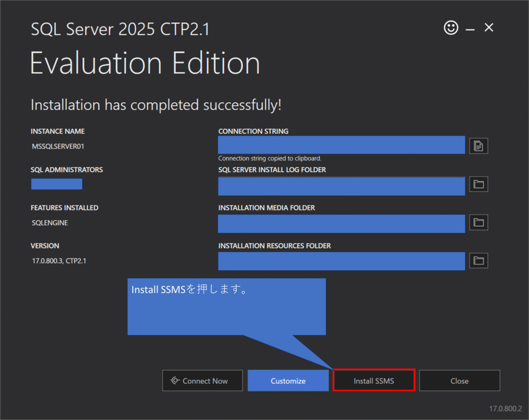Click the CONNECTION STRING label
Image resolution: width=529 pixels, height=420 pixels.
[x=253, y=131]
